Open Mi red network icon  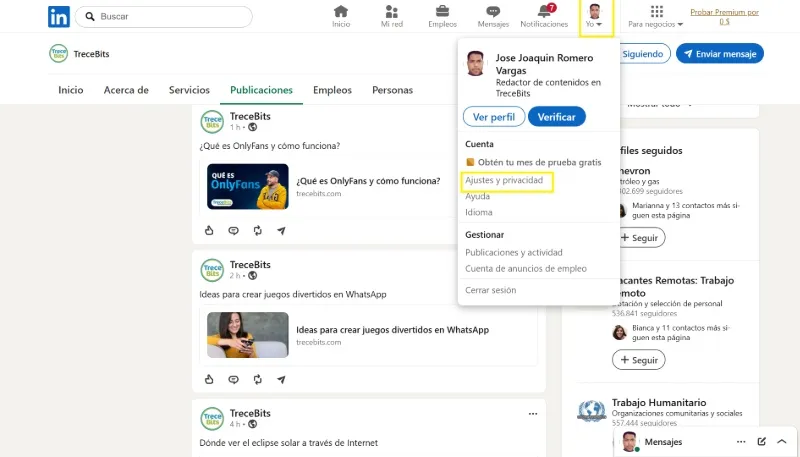pos(392,16)
